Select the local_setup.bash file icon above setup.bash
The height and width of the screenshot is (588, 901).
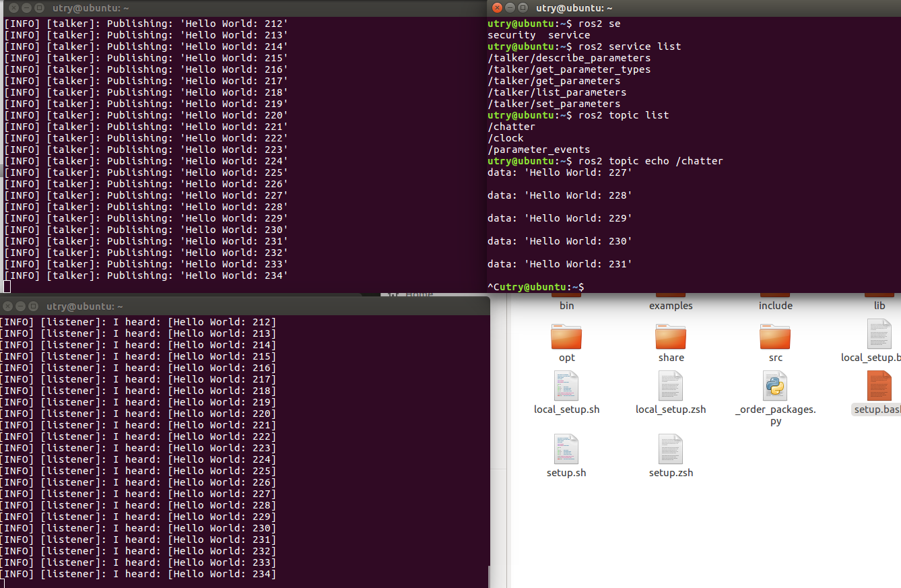click(x=879, y=335)
